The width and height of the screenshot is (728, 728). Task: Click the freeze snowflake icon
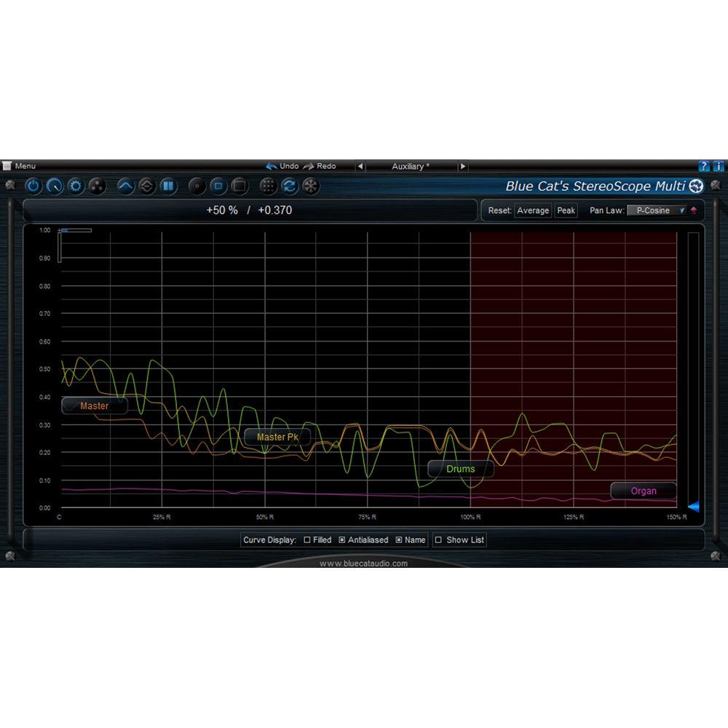click(x=309, y=186)
